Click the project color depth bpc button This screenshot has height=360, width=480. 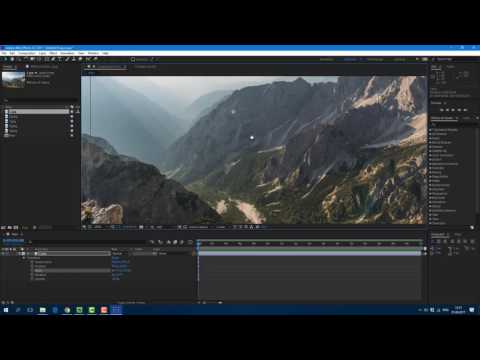tap(25, 227)
